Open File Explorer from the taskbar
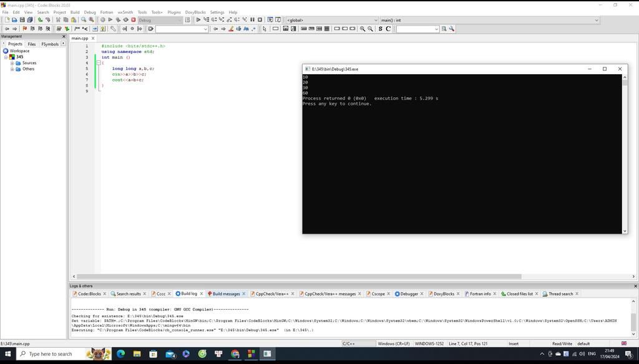Viewport: 639px width, 364px height. pos(137,354)
